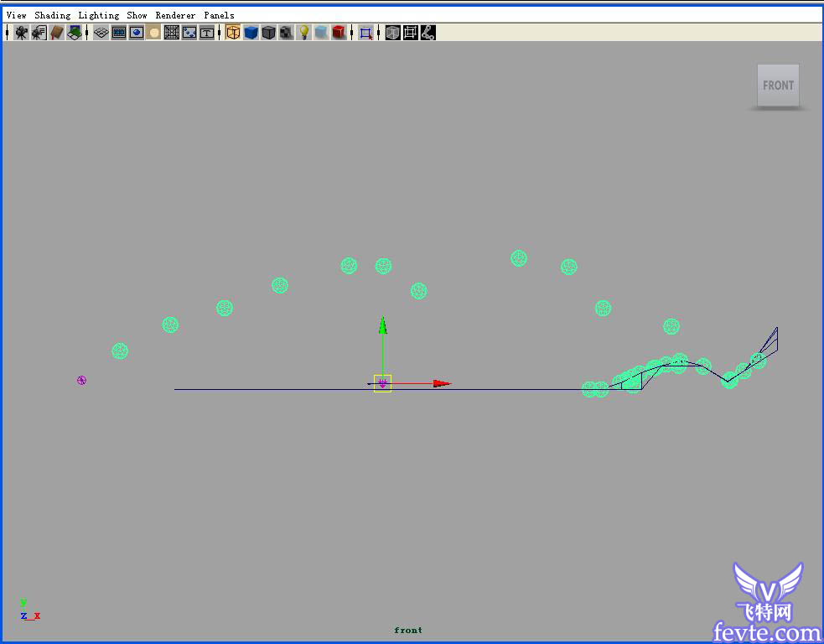Toggle the Safe Title overlay
The image size is (824, 644).
coord(207,33)
